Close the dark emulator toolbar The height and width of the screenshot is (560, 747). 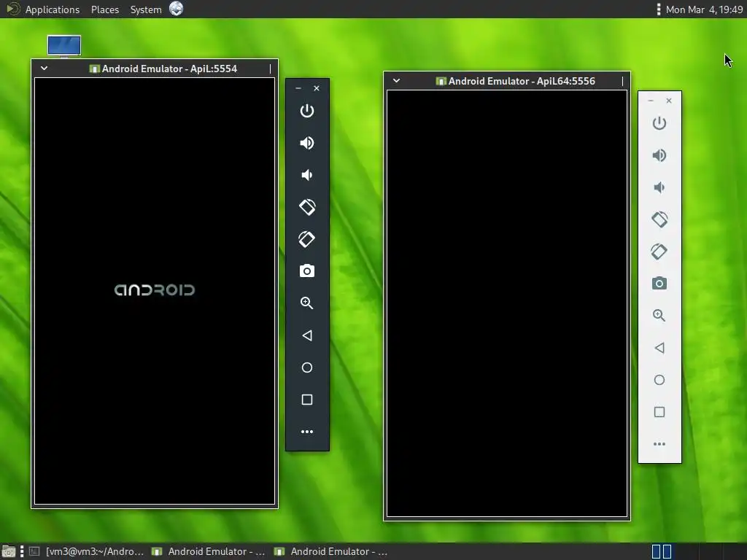pyautogui.click(x=317, y=88)
